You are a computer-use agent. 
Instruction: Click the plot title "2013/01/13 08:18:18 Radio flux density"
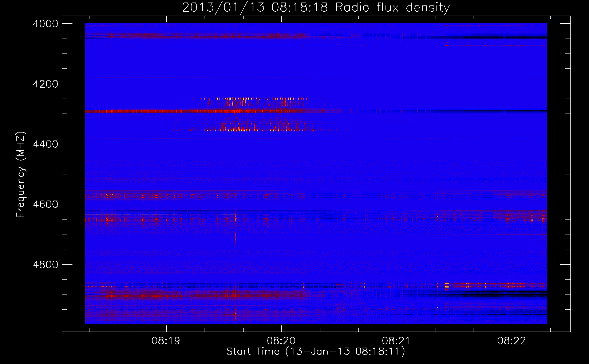tap(316, 8)
